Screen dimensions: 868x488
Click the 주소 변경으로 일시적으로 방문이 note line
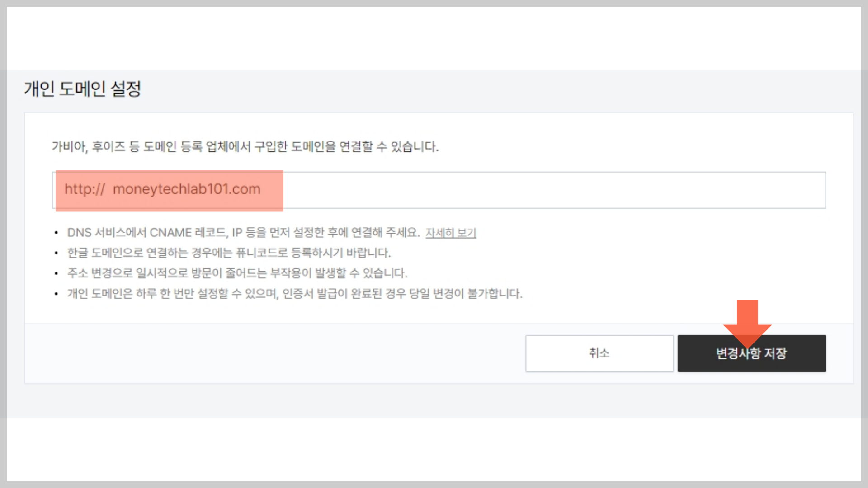pyautogui.click(x=237, y=273)
